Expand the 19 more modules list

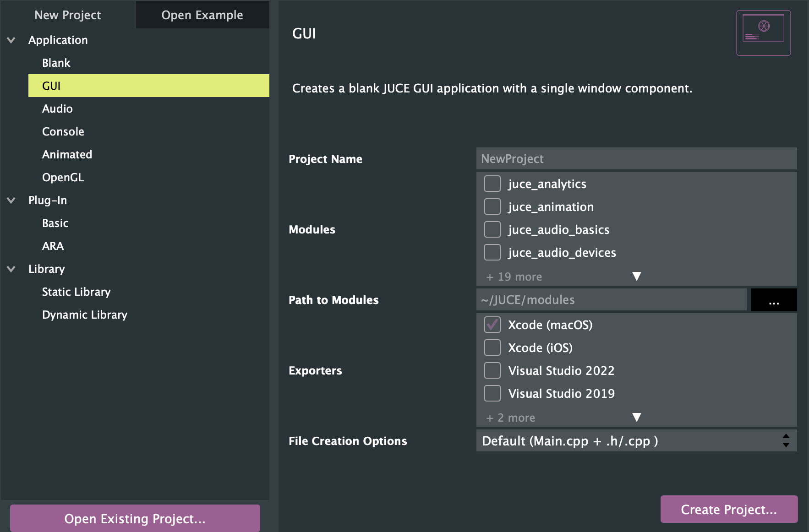click(636, 276)
